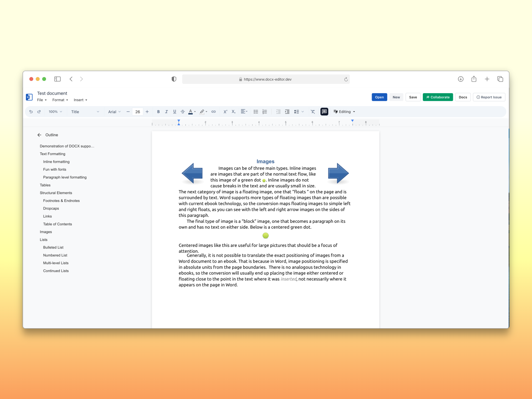532x399 pixels.
Task: Apply superscript formatting
Action: (225, 112)
